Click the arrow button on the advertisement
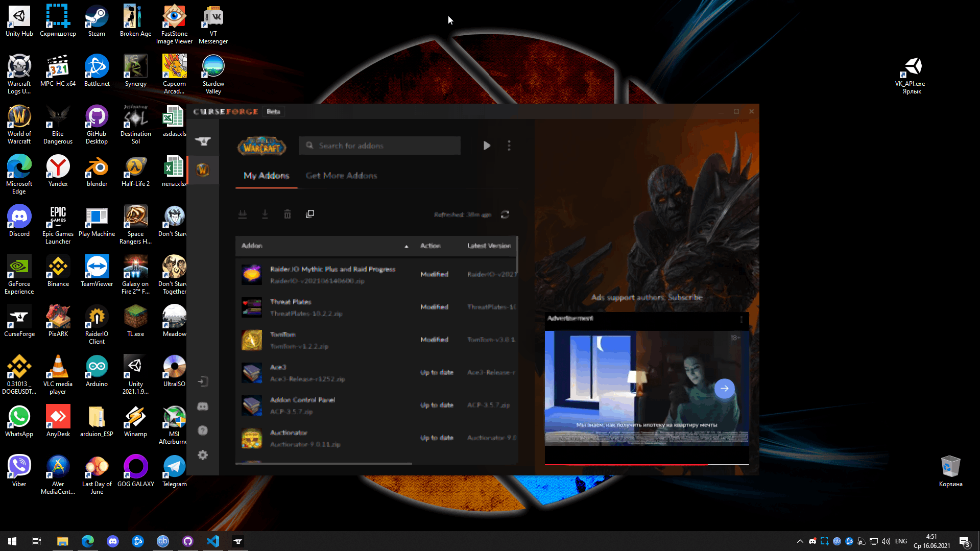This screenshot has width=980, height=551. coord(724,389)
